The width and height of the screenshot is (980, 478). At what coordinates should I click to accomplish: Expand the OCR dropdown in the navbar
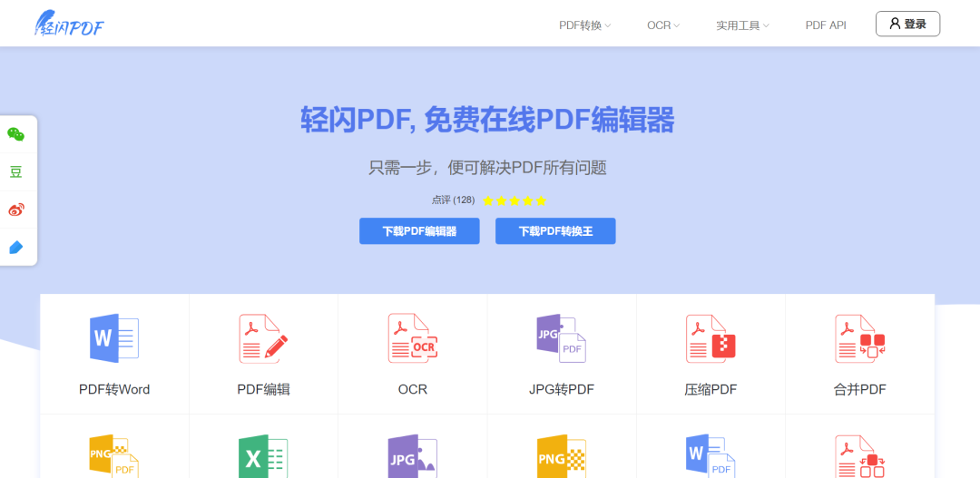point(663,25)
